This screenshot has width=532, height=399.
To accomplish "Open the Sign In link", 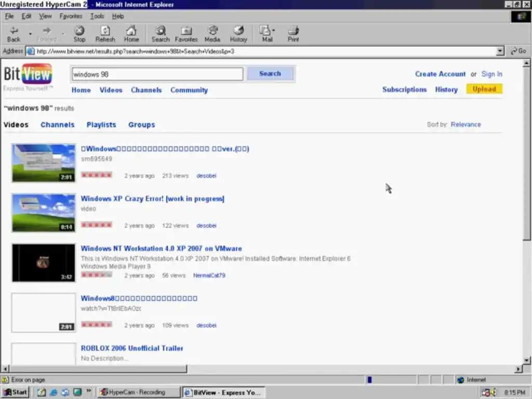I will click(491, 74).
